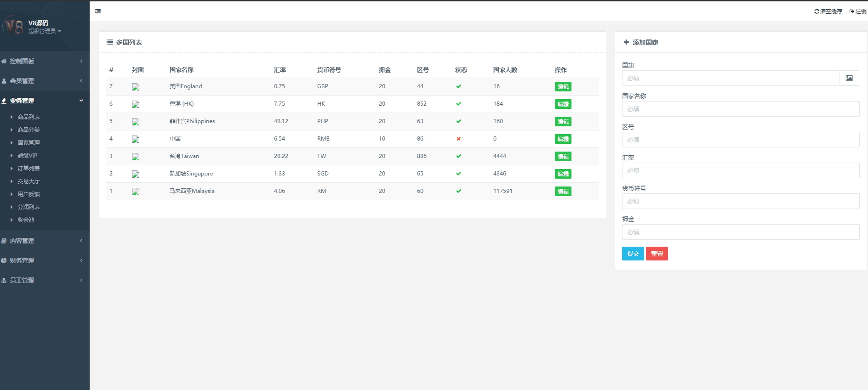Collapse the 业务管理 sidebar section
This screenshot has width=868, height=390.
(44, 101)
